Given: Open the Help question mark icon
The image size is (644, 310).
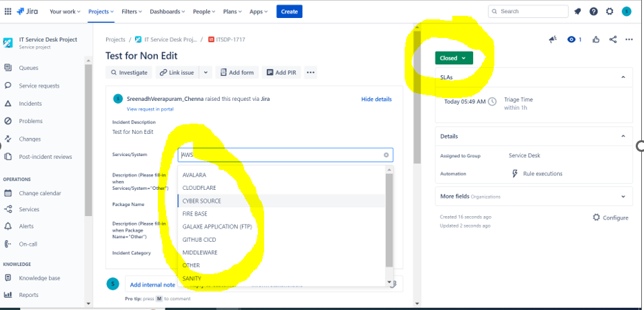Looking at the screenshot, I should [x=594, y=12].
